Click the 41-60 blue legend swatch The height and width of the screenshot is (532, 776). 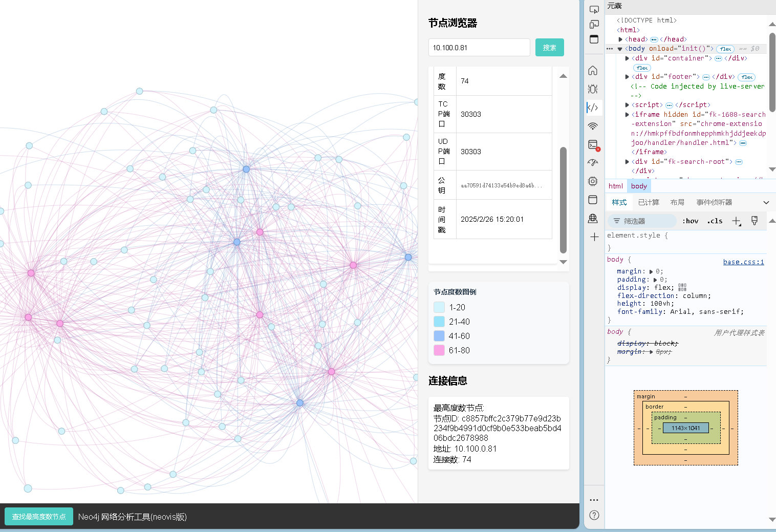point(439,336)
